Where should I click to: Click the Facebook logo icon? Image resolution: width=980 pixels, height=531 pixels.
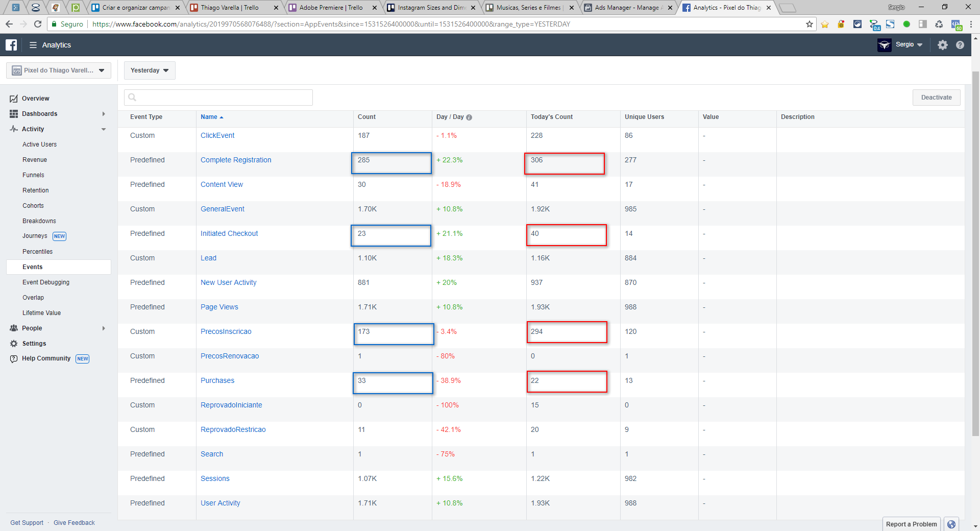pos(11,45)
